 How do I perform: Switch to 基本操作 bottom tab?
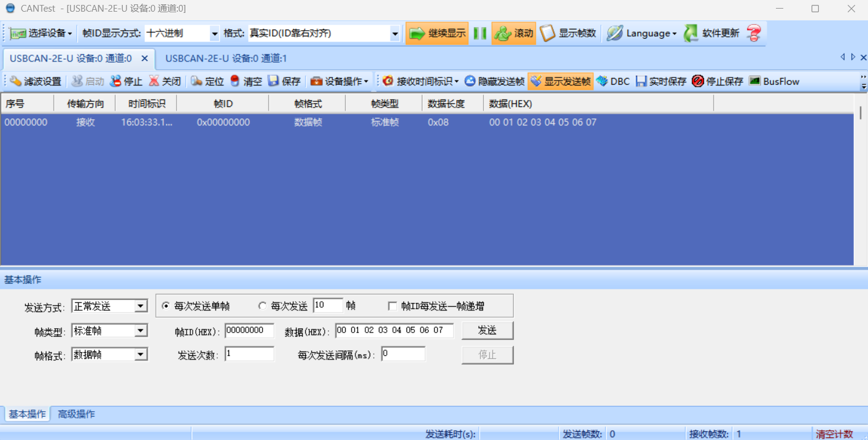27,414
